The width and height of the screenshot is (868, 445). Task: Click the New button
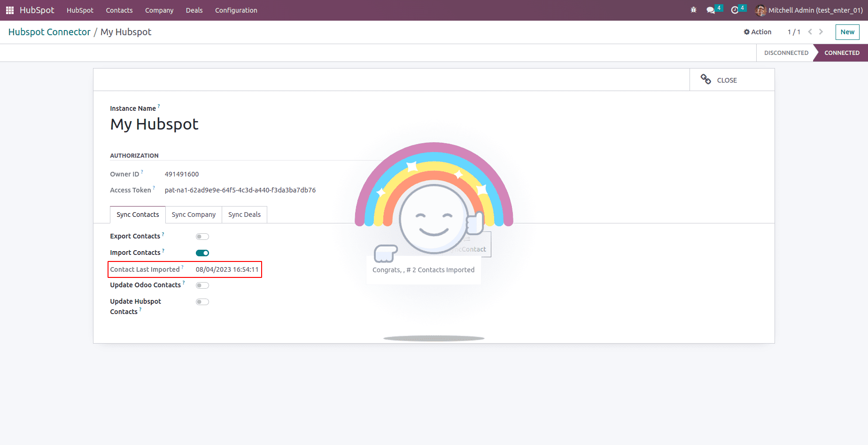click(847, 32)
